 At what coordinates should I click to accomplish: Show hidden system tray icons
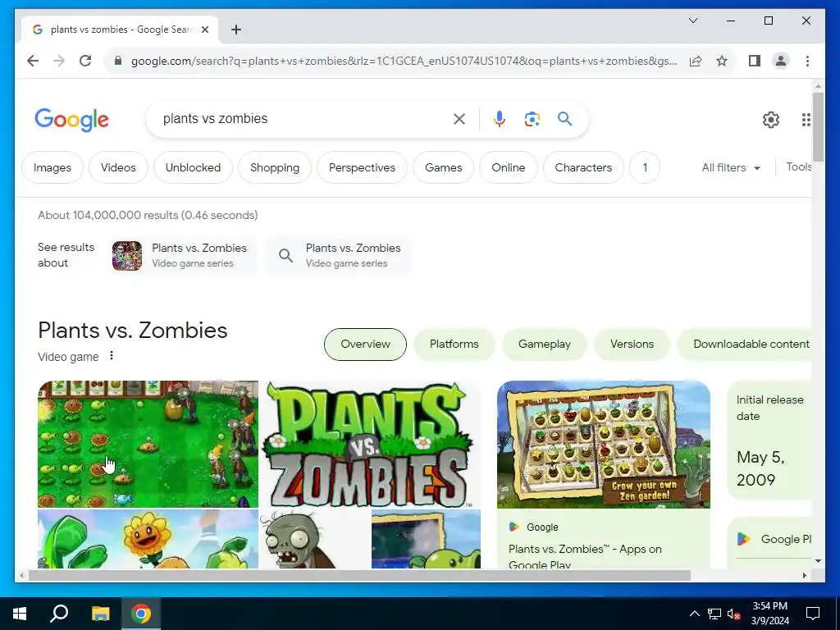tap(694, 614)
